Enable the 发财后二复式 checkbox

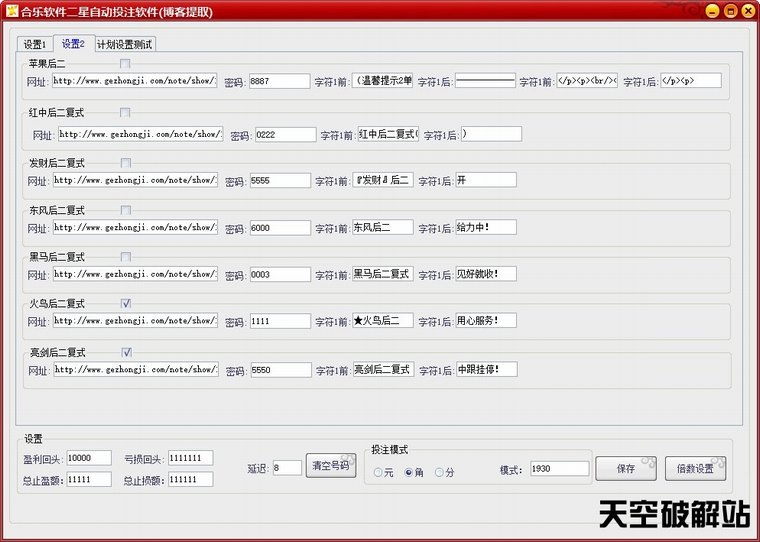point(126,162)
